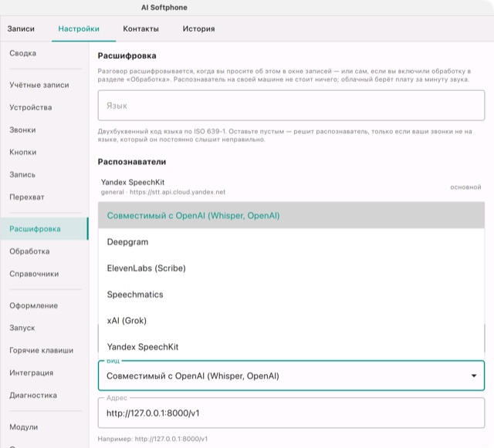
Task: Go to Перехват settings section
Action: coord(45,197)
